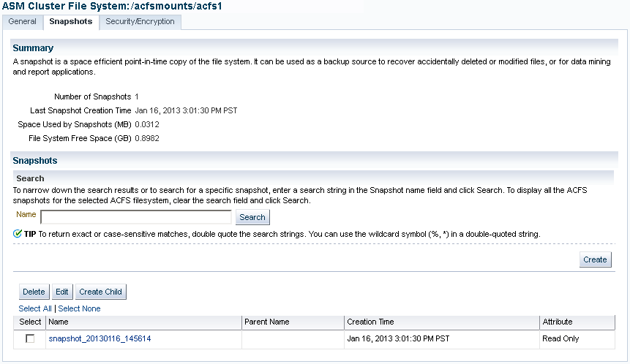The width and height of the screenshot is (630, 364).
Task: Click the Search button
Action: pos(252,217)
